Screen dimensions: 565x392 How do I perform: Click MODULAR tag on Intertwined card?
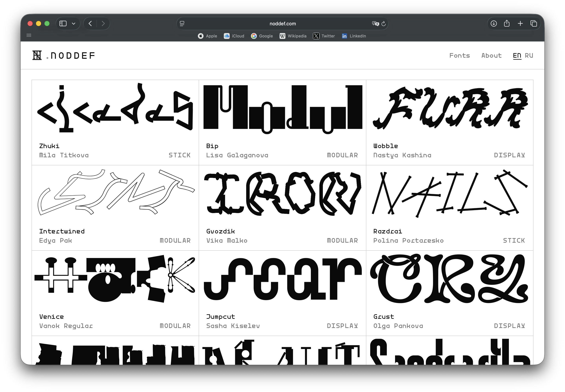pyautogui.click(x=175, y=240)
